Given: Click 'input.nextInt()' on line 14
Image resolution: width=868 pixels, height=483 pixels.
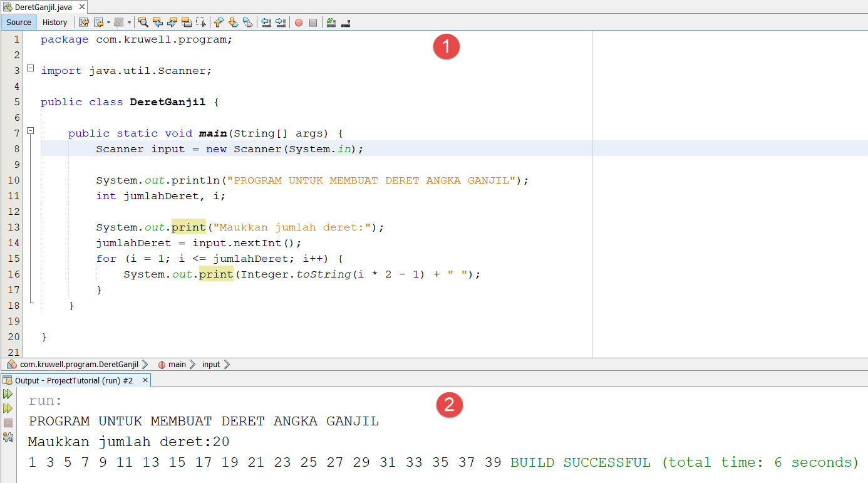Looking at the screenshot, I should coord(244,243).
